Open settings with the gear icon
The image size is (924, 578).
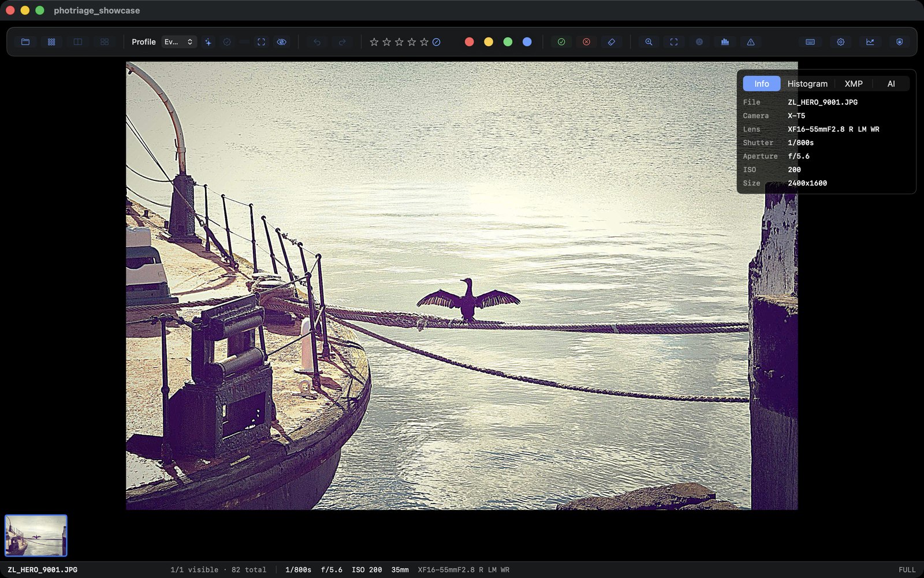(841, 42)
